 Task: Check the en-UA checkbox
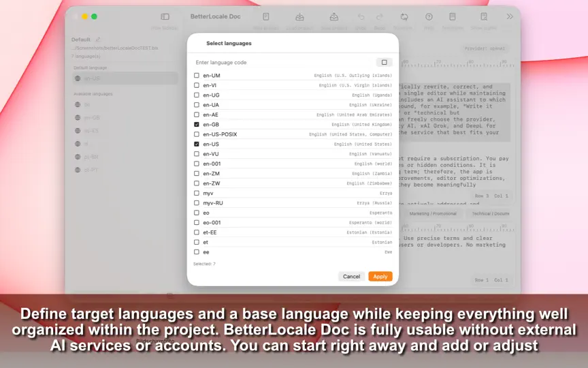(197, 105)
